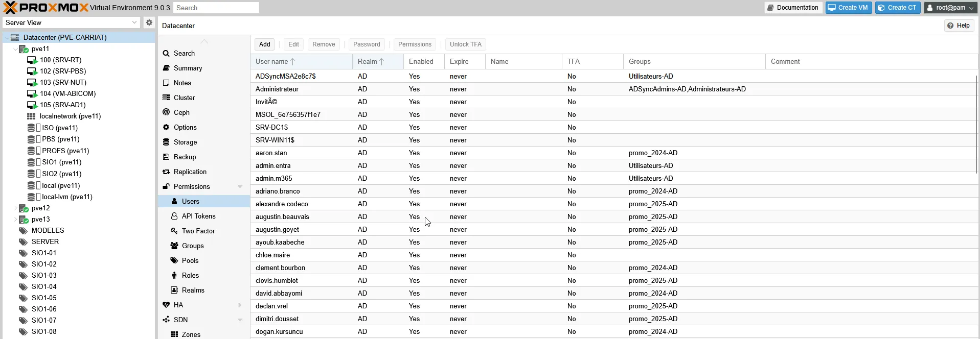Click the Two Factor key icon

click(174, 231)
